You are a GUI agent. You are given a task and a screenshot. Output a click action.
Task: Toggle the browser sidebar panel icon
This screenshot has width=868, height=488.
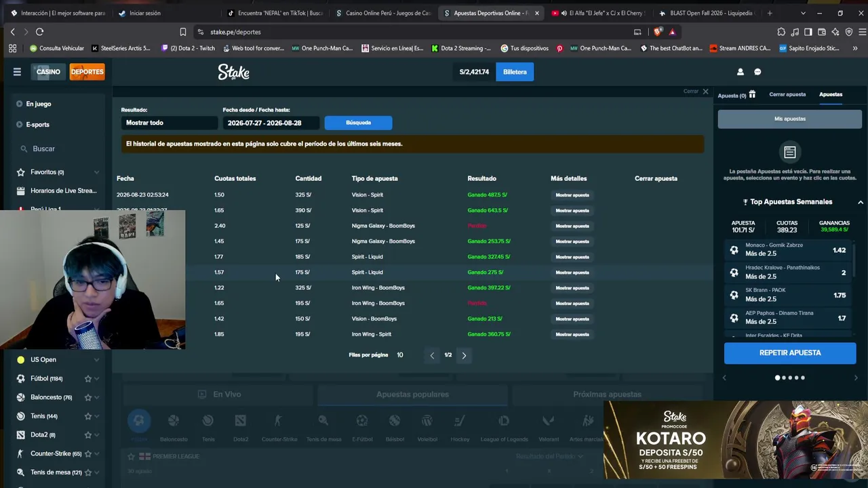pos(808,32)
